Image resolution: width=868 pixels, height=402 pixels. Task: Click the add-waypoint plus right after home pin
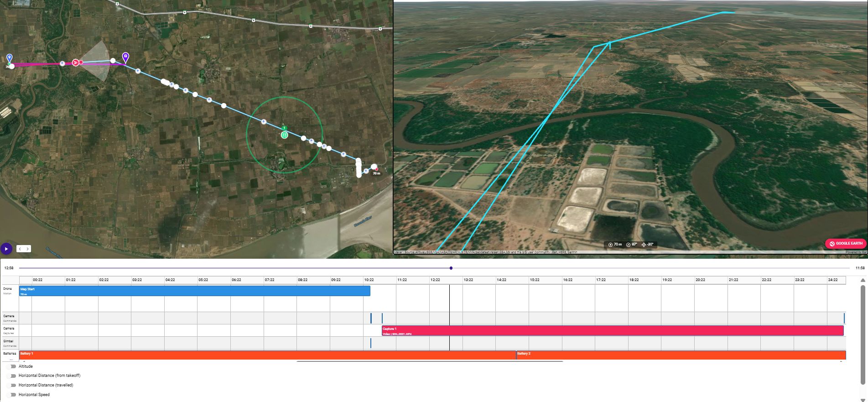tap(138, 71)
